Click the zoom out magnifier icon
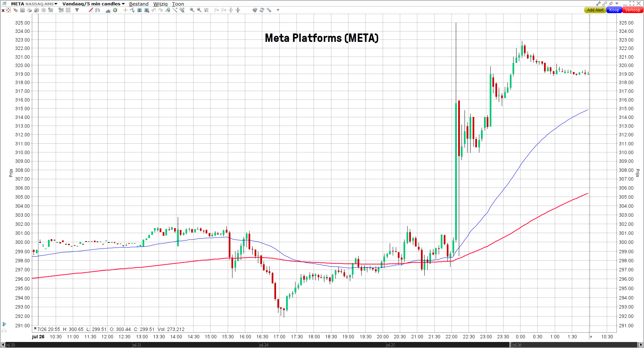Screen dimensions: 644x348 (x=199, y=10)
